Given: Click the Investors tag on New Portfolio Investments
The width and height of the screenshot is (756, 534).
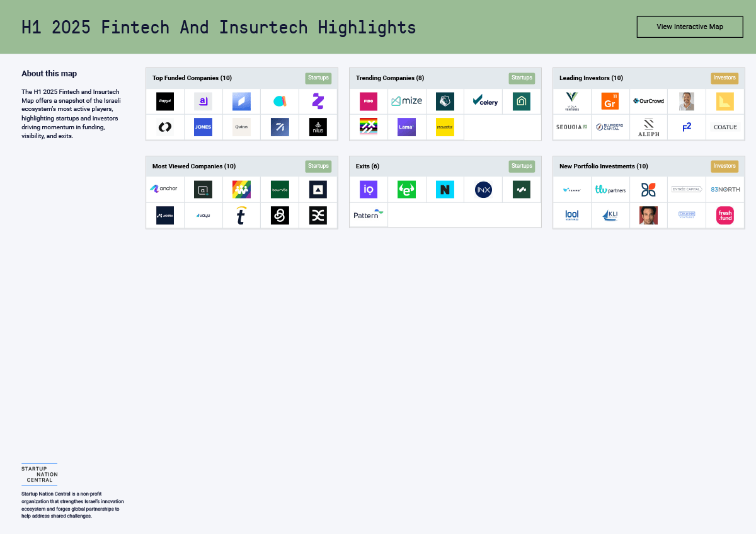Looking at the screenshot, I should click(724, 166).
